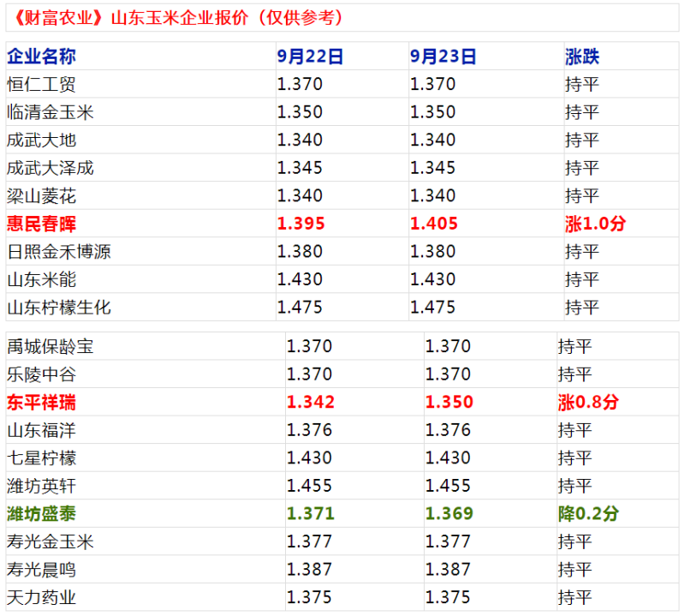Select the 涨跌 column header
Screen dimensions: 685x616
coord(582,57)
